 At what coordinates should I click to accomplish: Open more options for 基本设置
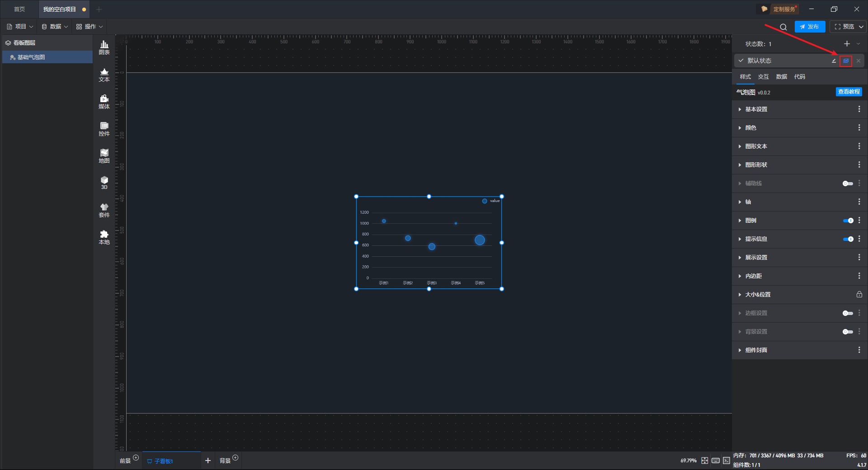point(859,109)
